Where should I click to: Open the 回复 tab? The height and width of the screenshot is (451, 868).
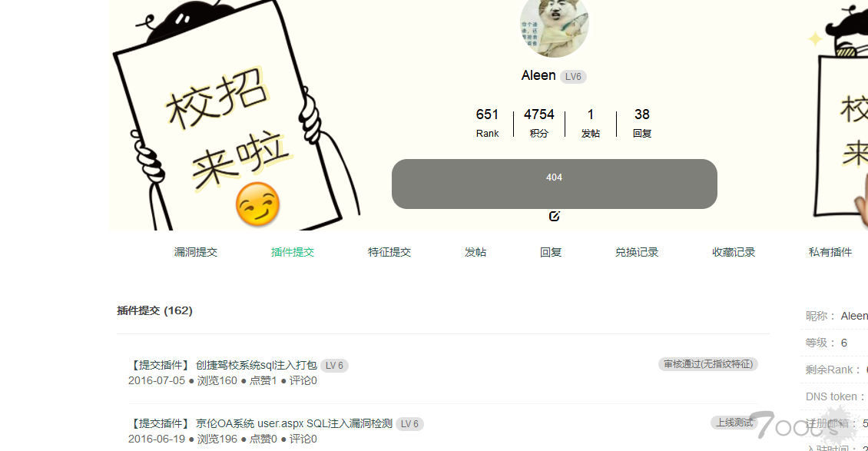point(551,252)
